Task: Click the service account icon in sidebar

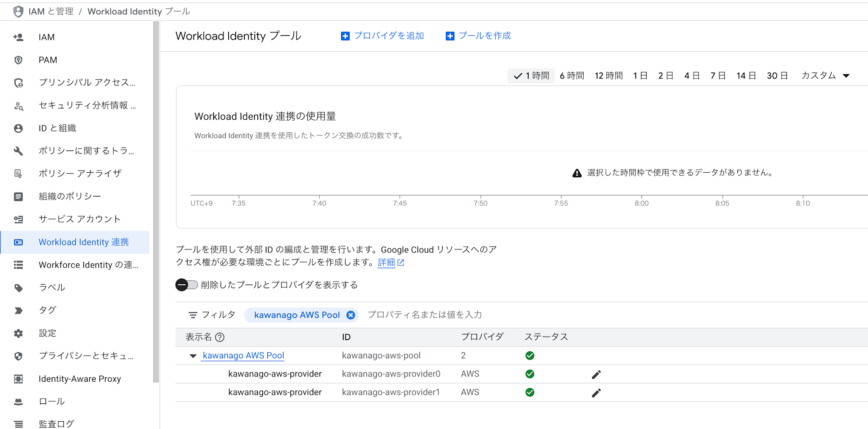Action: pyautogui.click(x=18, y=219)
